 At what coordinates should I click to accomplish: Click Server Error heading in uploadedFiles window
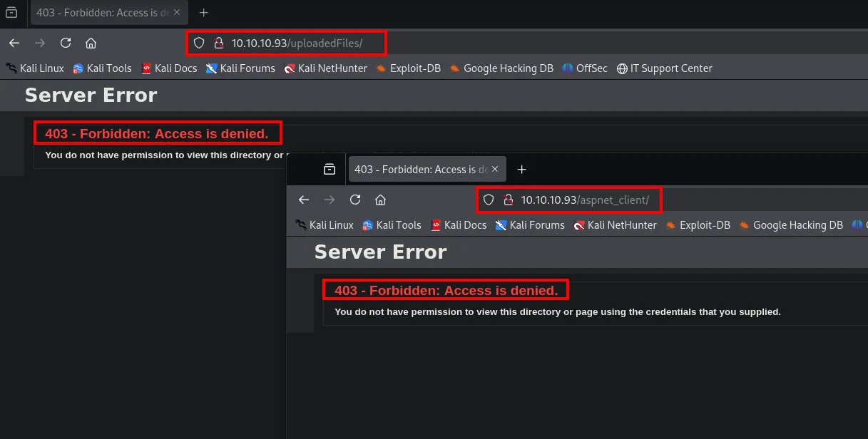tap(91, 95)
